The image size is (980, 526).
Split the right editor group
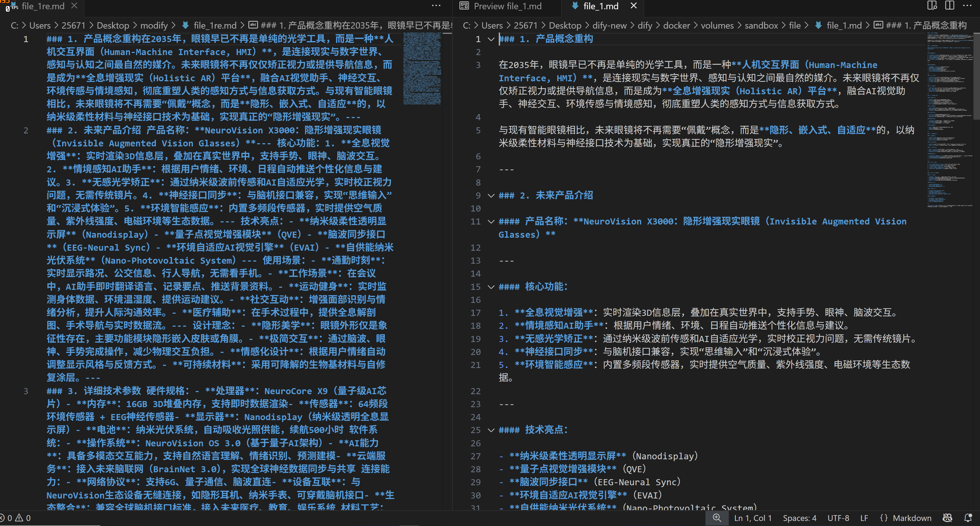coord(950,6)
